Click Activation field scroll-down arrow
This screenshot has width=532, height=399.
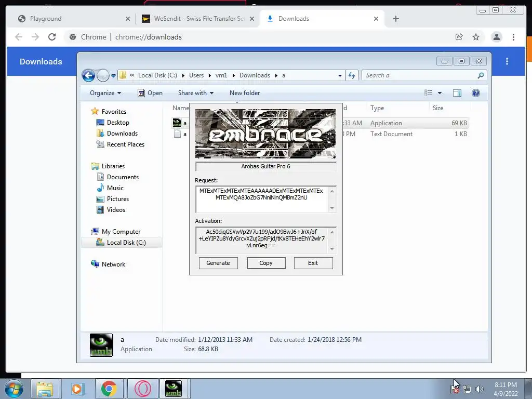pos(332,249)
